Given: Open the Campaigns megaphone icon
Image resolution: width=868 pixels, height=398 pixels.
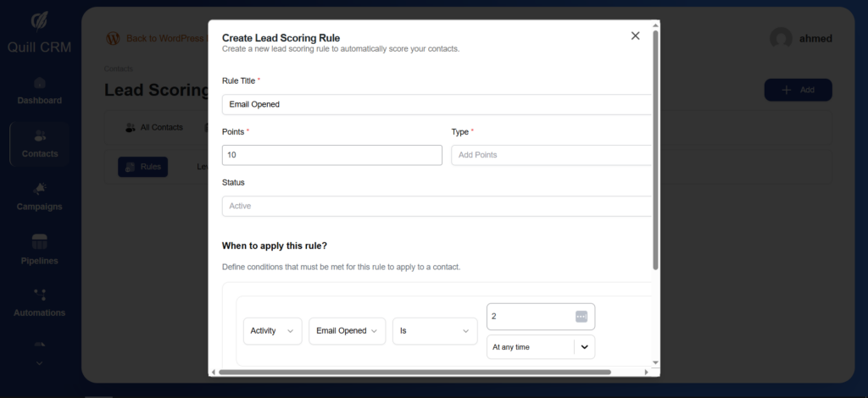Looking at the screenshot, I should (40, 189).
